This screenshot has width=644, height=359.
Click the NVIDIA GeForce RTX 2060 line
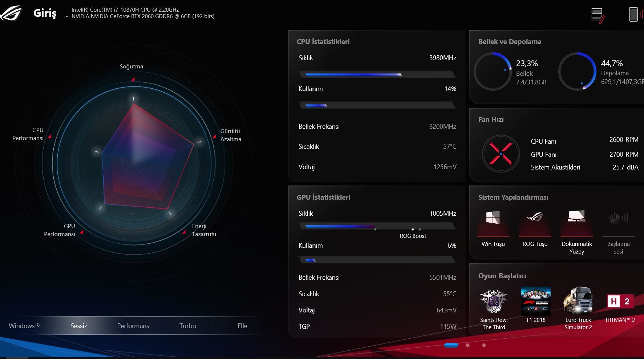pos(143,16)
